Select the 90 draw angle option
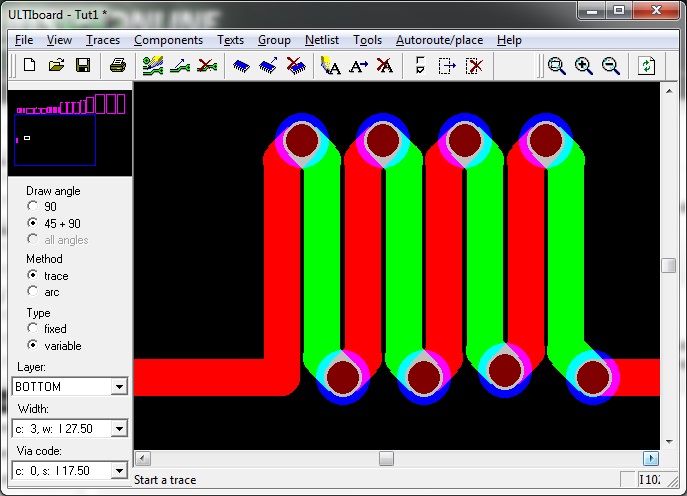 (33, 207)
